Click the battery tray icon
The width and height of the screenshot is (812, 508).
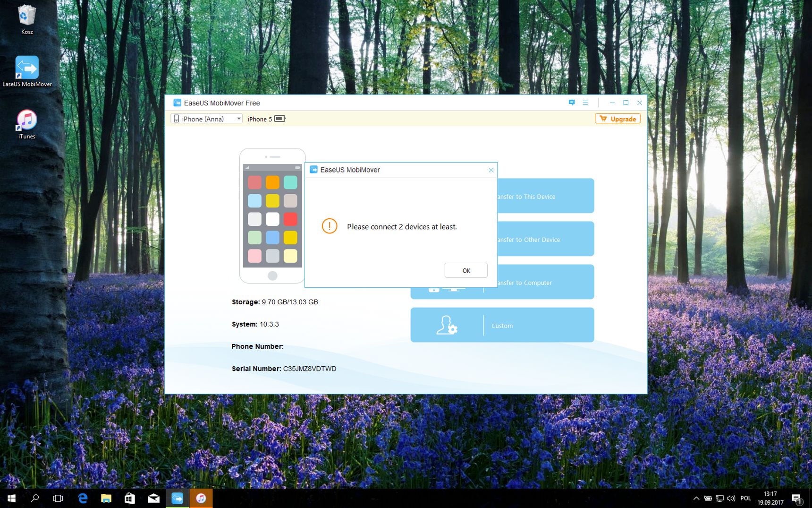point(708,498)
